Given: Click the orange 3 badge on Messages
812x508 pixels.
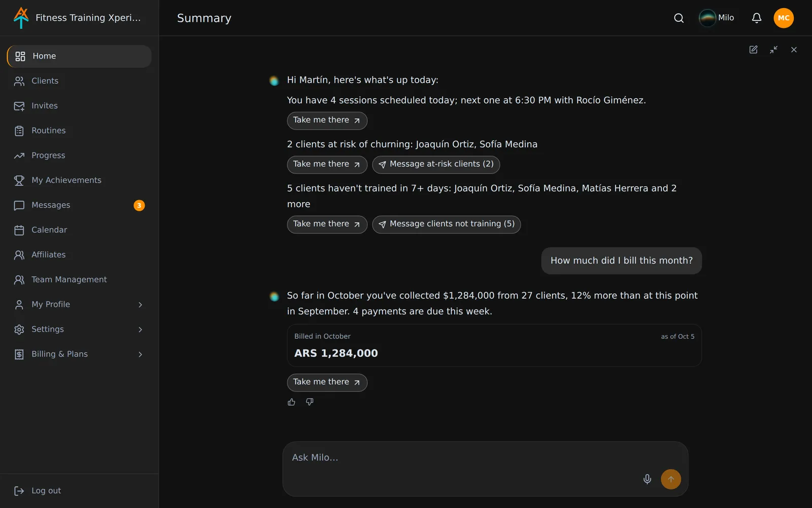Looking at the screenshot, I should click(x=139, y=205).
